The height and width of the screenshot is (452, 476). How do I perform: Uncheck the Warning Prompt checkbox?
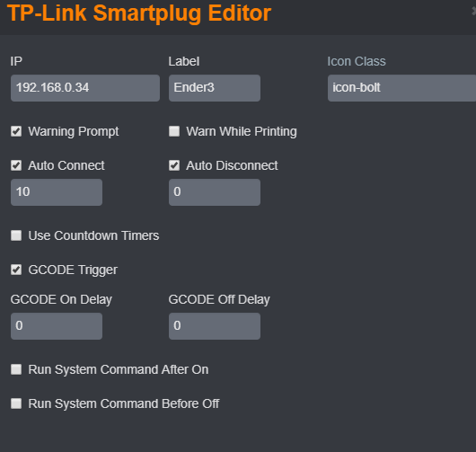(x=16, y=131)
